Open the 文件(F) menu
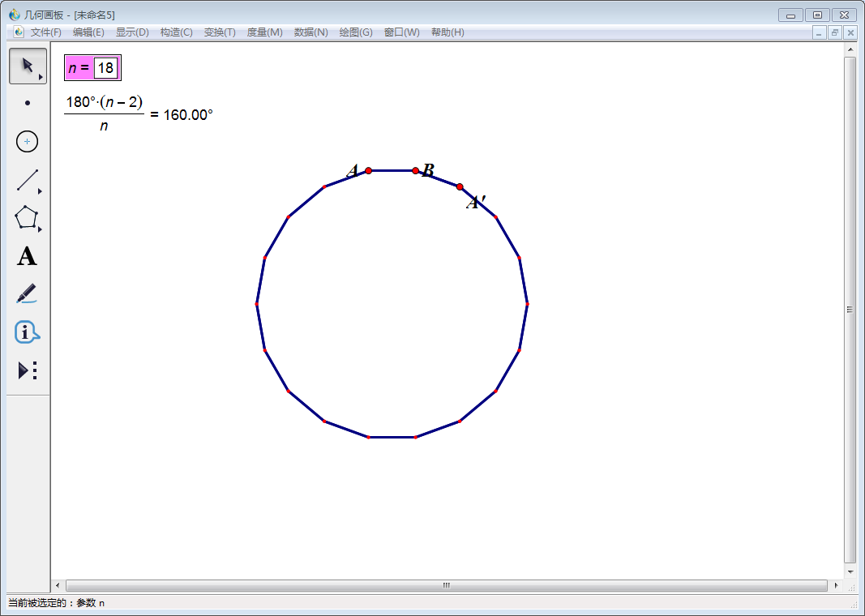Viewport: 865px width, 616px height. tap(45, 32)
